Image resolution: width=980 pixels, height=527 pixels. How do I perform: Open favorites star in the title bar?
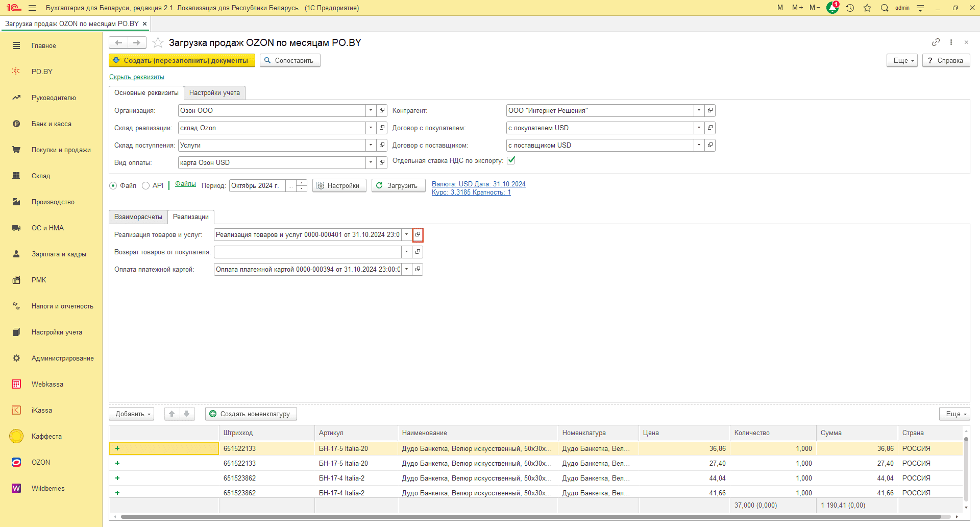click(x=867, y=8)
